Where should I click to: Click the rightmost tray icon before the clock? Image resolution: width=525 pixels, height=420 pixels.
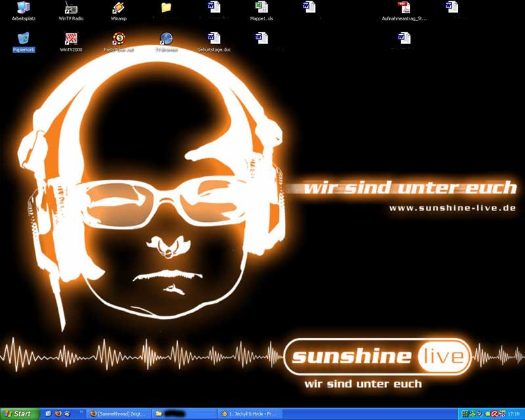point(502,414)
